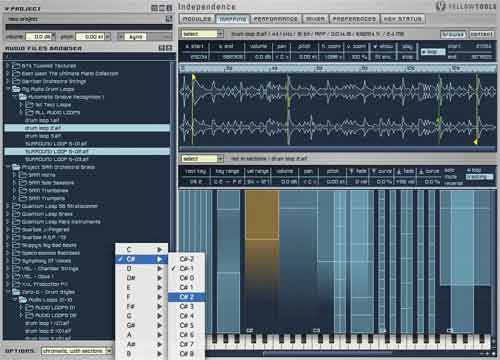Open the D note menu entry

click(141, 268)
